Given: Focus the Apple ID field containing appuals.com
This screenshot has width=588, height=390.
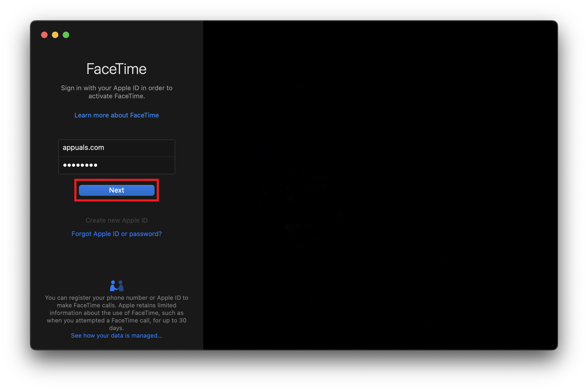Looking at the screenshot, I should coord(116,148).
